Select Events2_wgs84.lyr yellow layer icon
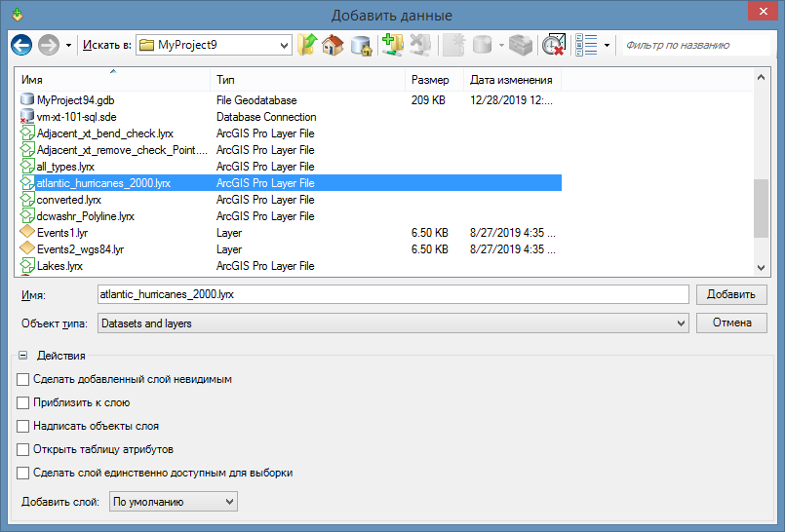Screen dimensions: 785x532 click(27, 248)
